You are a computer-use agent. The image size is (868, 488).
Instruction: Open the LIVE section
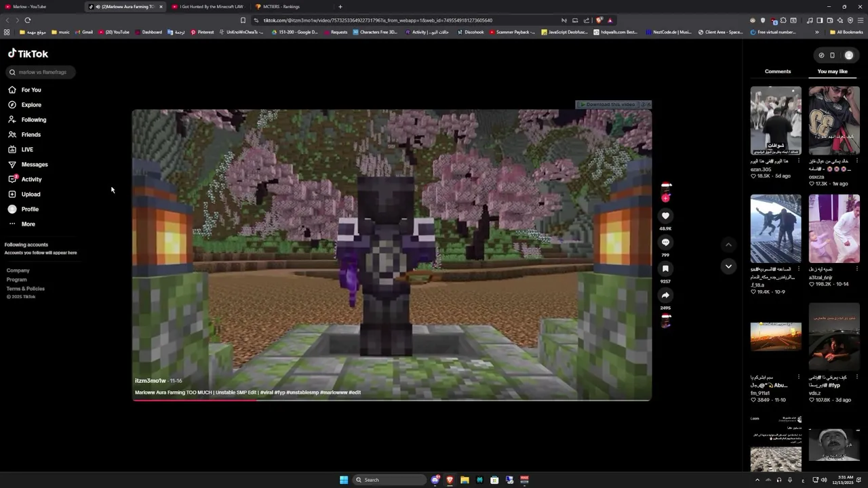click(20, 149)
